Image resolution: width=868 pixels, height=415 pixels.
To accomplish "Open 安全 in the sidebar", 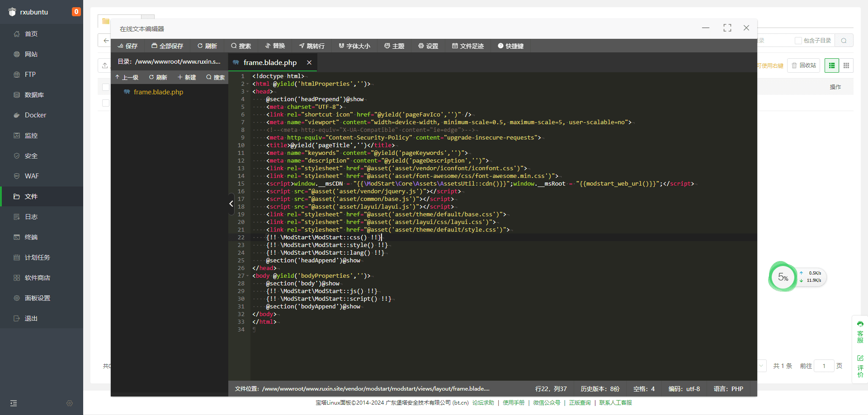I will click(31, 156).
